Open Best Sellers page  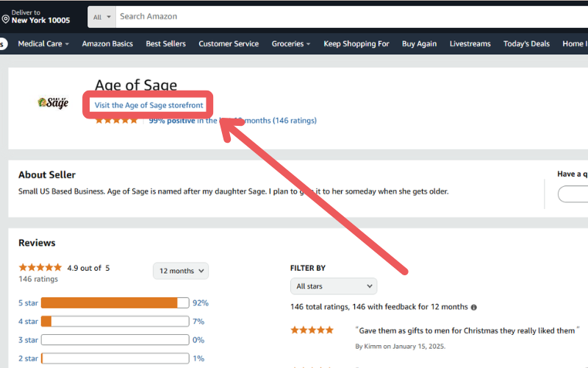click(x=165, y=43)
